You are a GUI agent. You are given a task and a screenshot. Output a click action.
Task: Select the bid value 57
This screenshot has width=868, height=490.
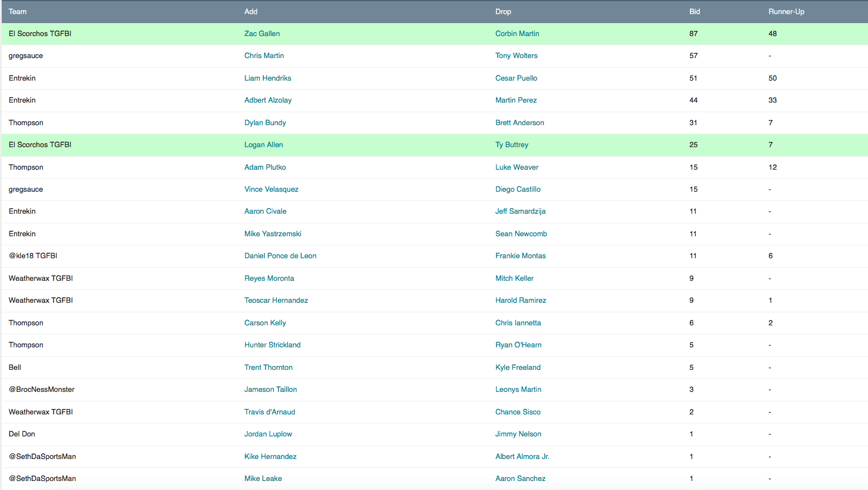coord(693,56)
